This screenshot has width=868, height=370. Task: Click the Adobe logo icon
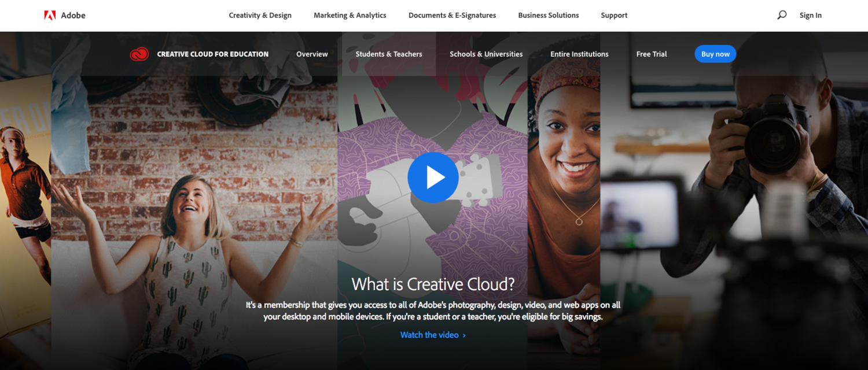click(x=50, y=16)
